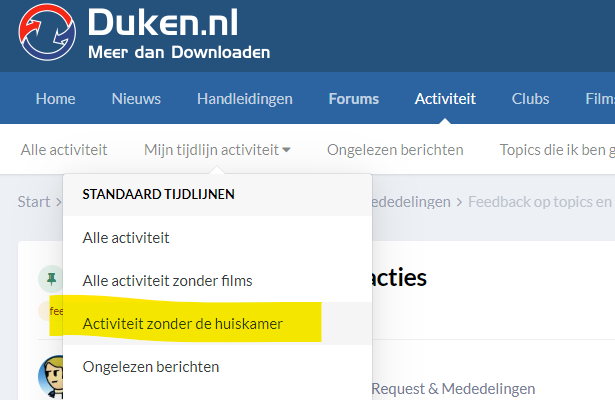Click the Duken.nl site title text

click(163, 23)
